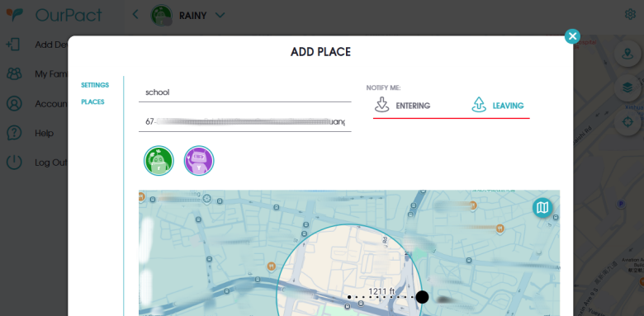Image resolution: width=644 pixels, height=316 pixels.
Task: Edit the place name field 'school'
Action: [x=244, y=92]
